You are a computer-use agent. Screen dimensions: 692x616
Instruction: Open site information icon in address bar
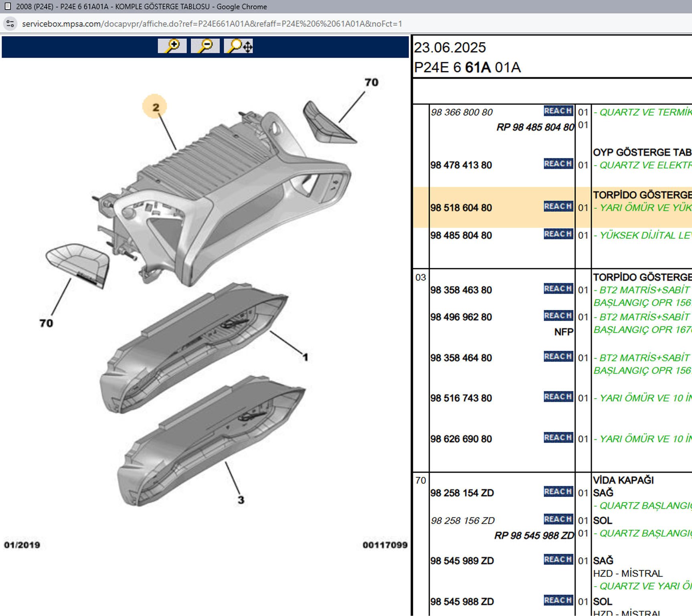(10, 24)
